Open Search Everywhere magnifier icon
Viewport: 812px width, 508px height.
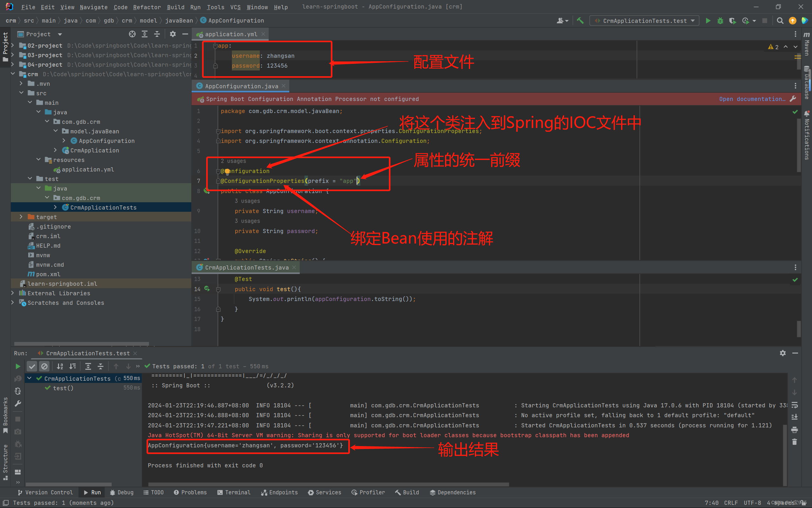(x=780, y=21)
